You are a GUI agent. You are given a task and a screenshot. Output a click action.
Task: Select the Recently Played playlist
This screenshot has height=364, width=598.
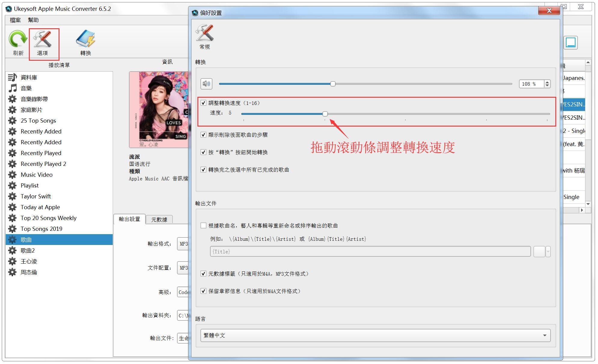pos(59,153)
